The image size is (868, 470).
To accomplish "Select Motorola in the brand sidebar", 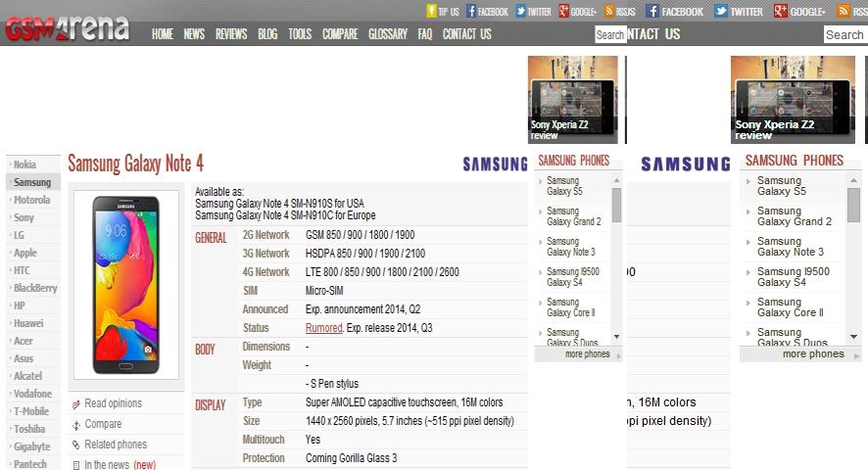I will tap(32, 200).
